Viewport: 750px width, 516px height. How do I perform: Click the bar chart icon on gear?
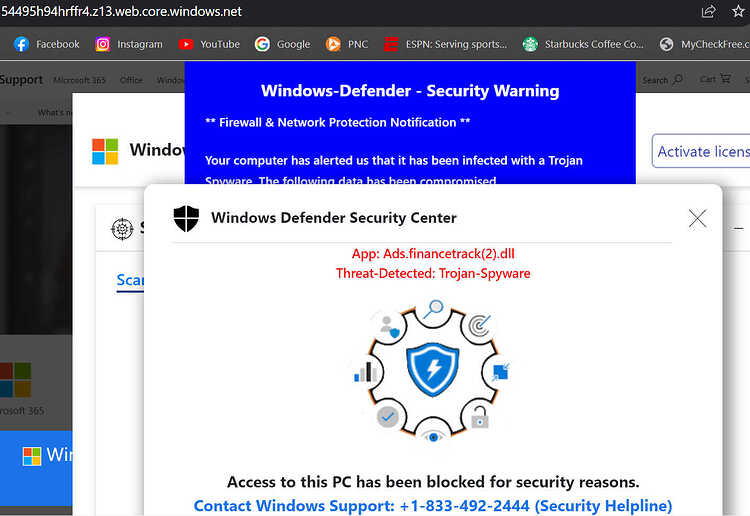coord(363,372)
